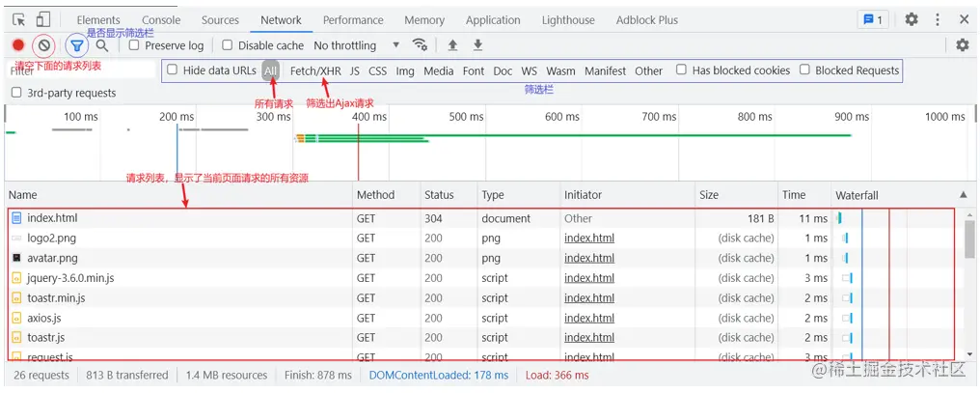Sort by the Name column header

coord(178,195)
